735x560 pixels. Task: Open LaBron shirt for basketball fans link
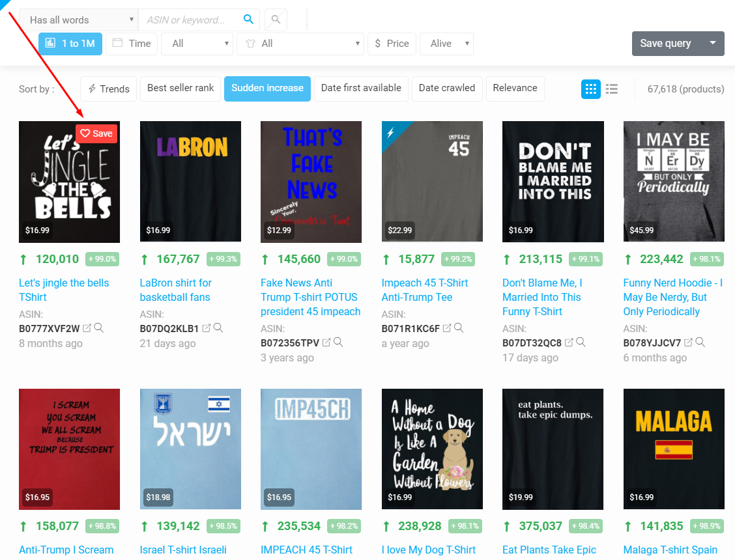[176, 290]
